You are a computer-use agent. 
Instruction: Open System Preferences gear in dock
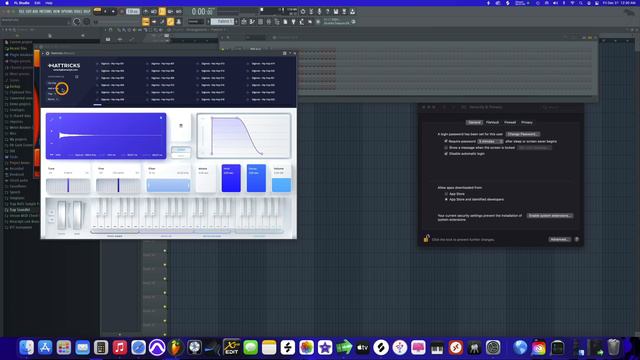[493, 348]
